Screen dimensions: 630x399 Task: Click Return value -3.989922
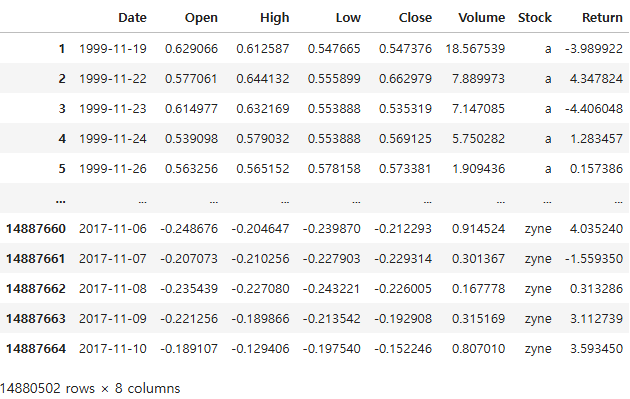pos(594,49)
